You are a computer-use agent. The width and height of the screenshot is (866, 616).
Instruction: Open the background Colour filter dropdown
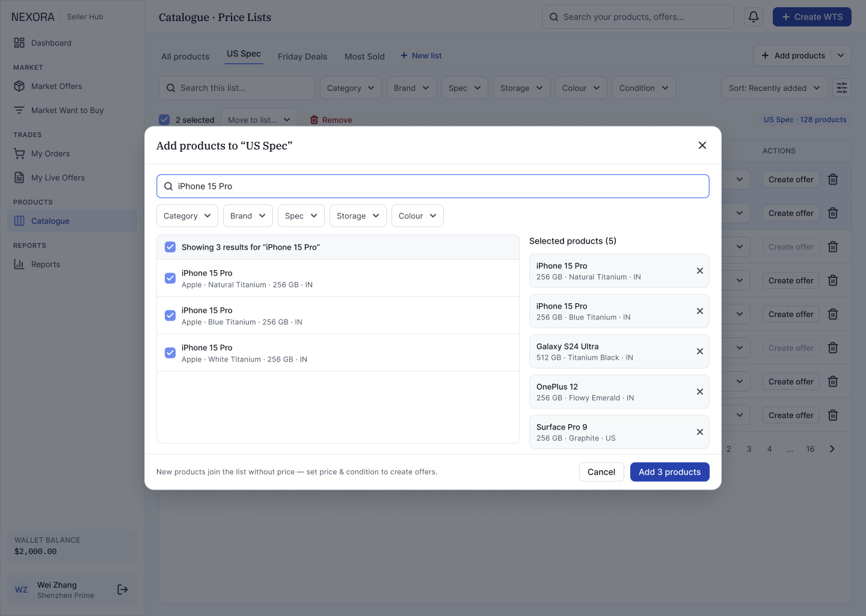581,88
